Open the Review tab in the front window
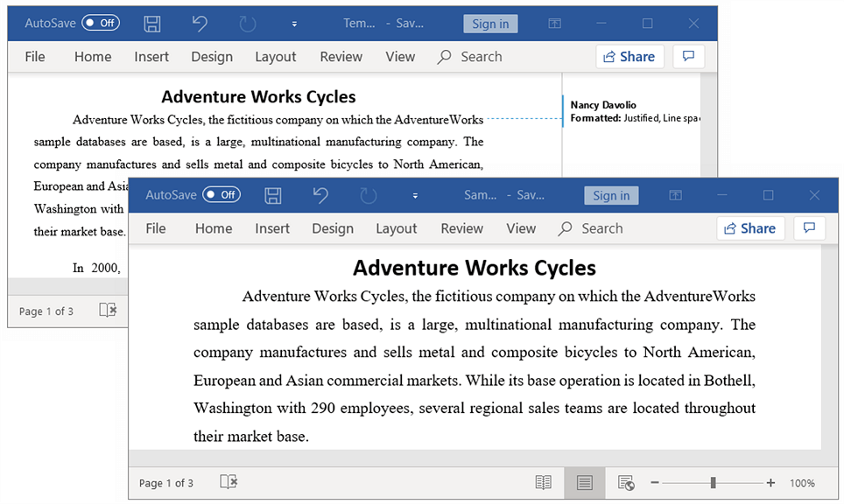This screenshot has height=504, width=844. [461, 228]
